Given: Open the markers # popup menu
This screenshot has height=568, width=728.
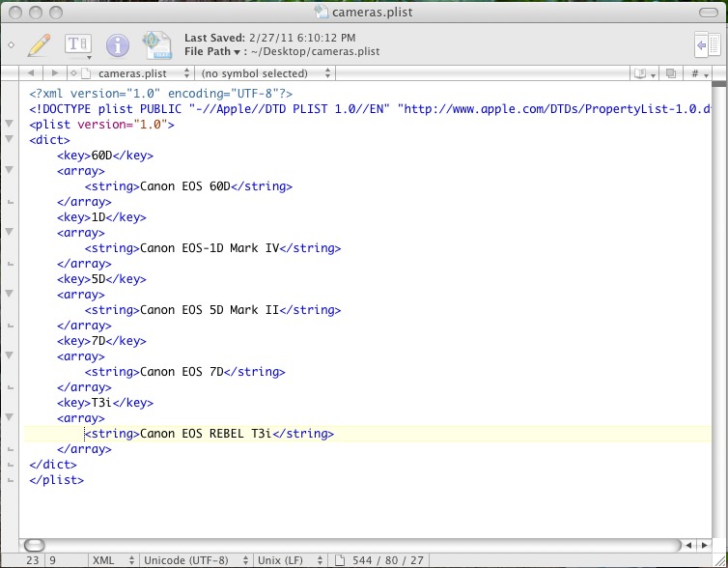Looking at the screenshot, I should (x=698, y=73).
